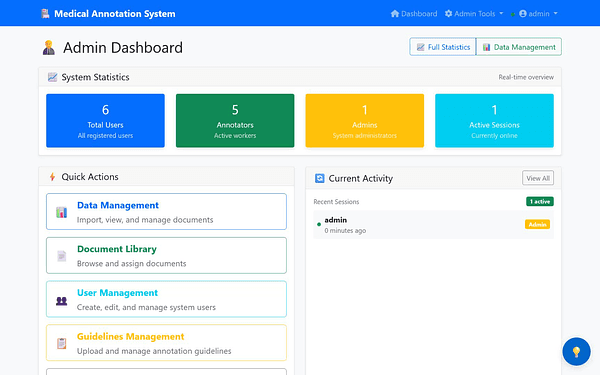
Task: Click the admin user avatar icon
Action: [523, 14]
